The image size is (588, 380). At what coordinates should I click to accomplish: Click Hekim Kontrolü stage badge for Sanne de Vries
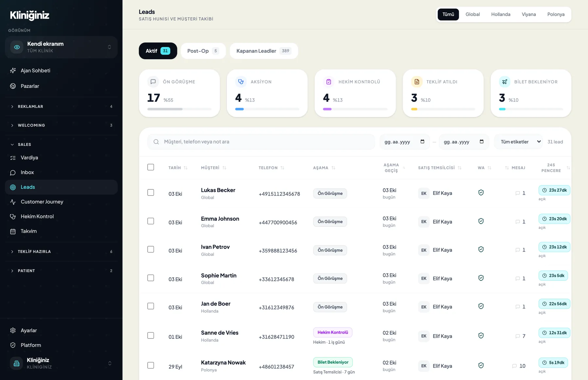333,333
